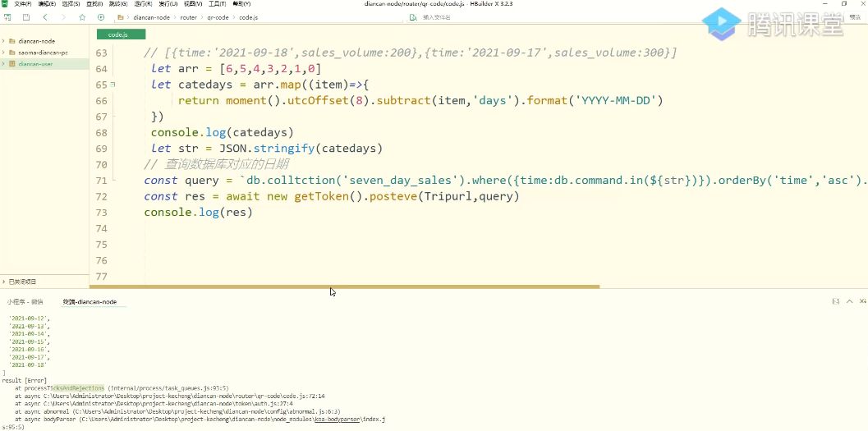Click the save file toolbar icon
The height and width of the screenshot is (431, 868).
coord(26,17)
